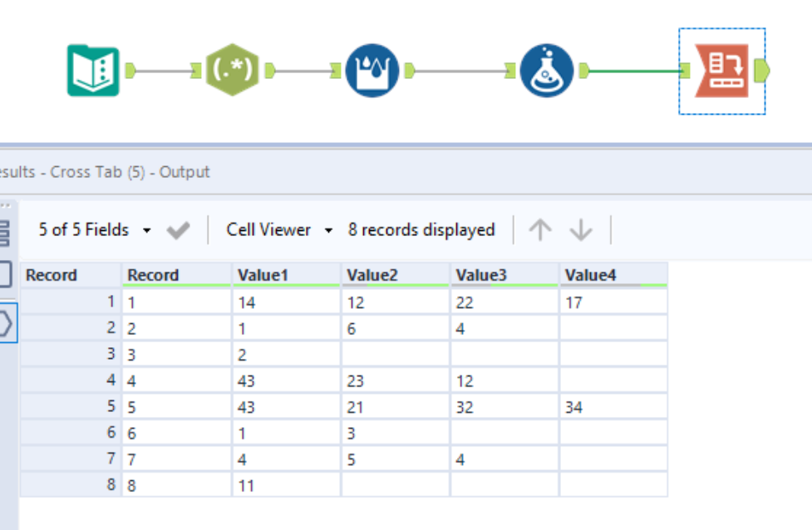Go to previous record with up arrow
This screenshot has height=530, width=812.
(540, 230)
